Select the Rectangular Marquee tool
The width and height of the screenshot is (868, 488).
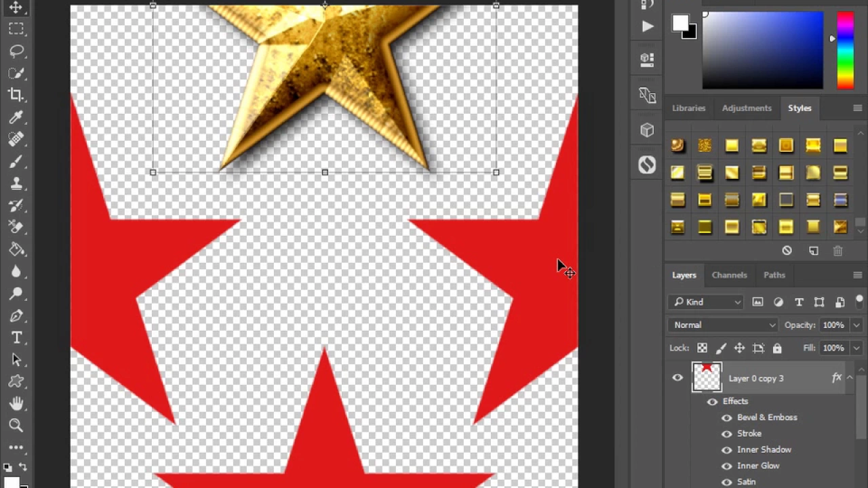point(16,28)
